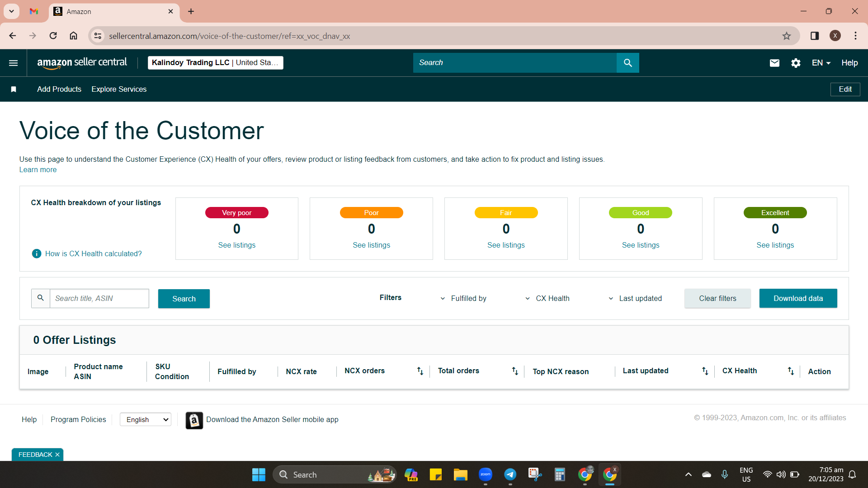The height and width of the screenshot is (488, 868).
Task: Click the magnifier button in header search
Action: tap(627, 63)
